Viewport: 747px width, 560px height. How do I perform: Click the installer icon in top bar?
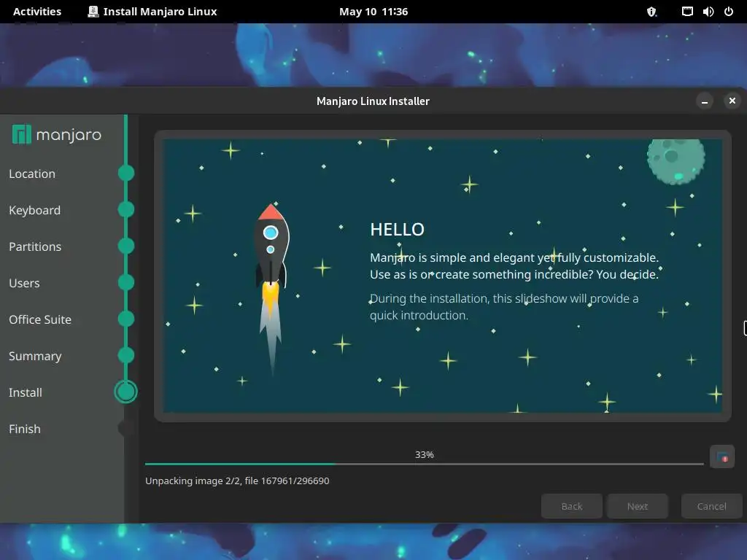pos(93,12)
